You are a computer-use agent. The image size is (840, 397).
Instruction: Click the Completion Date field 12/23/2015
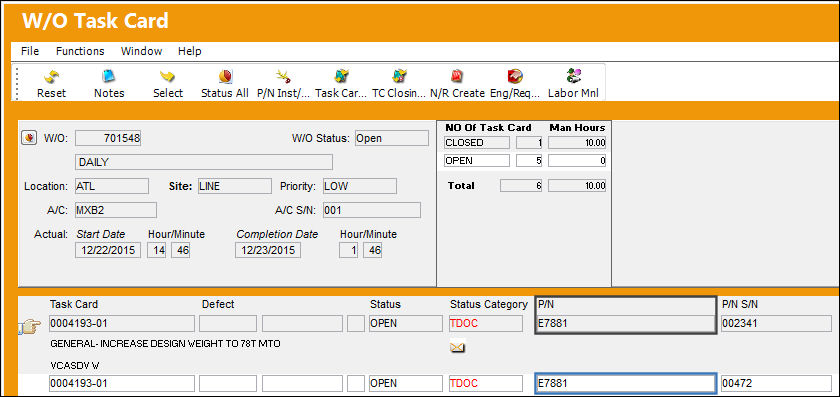tap(268, 250)
